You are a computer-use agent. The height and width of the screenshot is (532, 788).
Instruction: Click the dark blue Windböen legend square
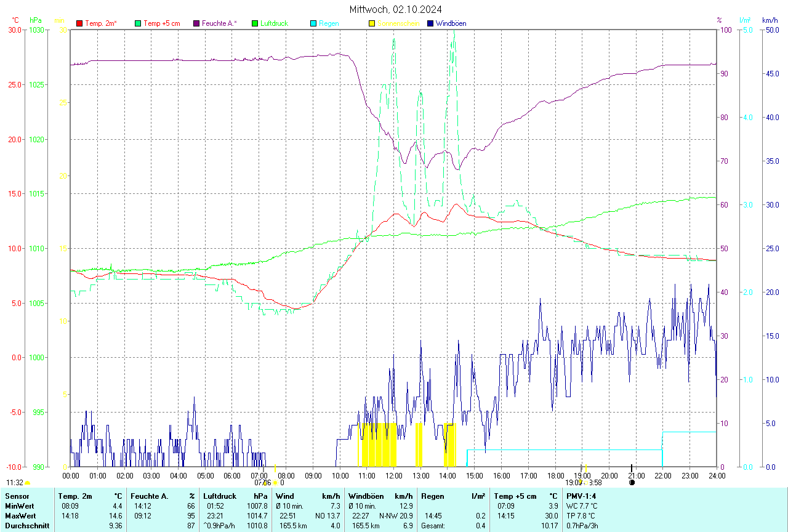point(430,23)
